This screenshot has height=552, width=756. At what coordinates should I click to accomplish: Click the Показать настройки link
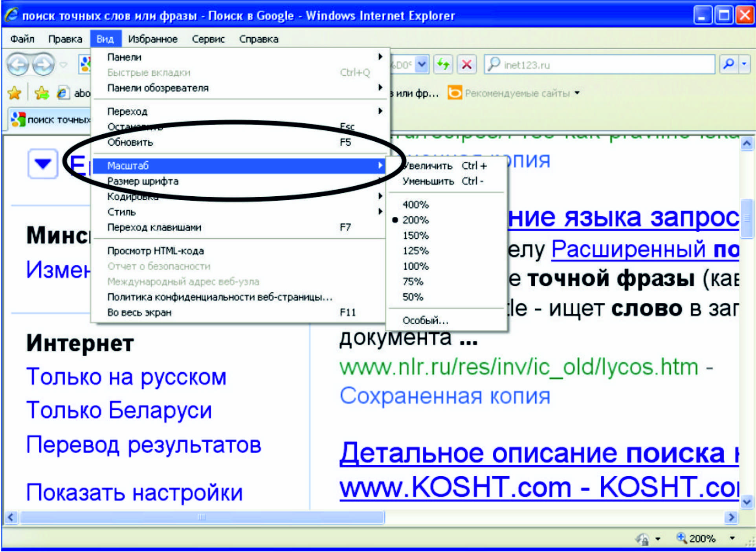pos(134,492)
